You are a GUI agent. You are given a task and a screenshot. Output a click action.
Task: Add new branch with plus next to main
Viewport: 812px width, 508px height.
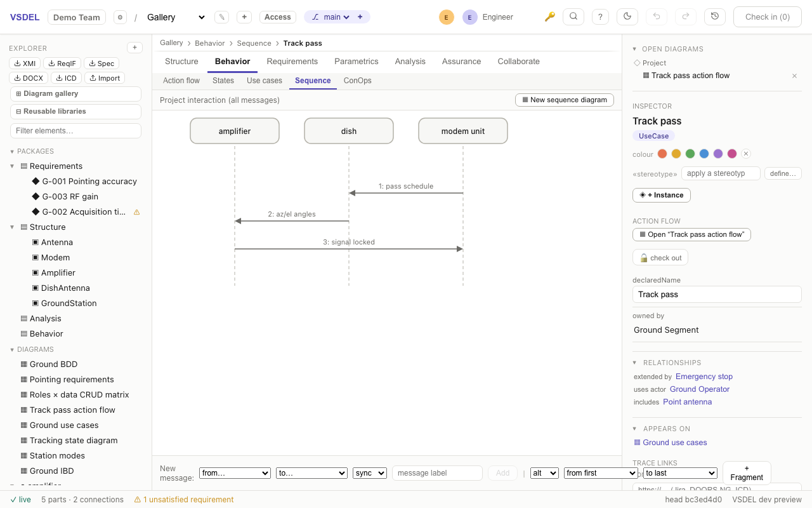(360, 17)
